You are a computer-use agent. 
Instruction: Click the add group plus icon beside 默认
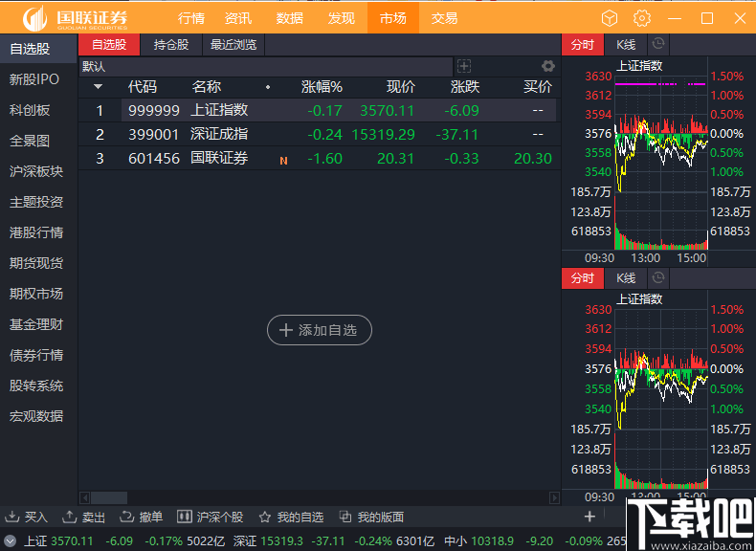(x=464, y=66)
